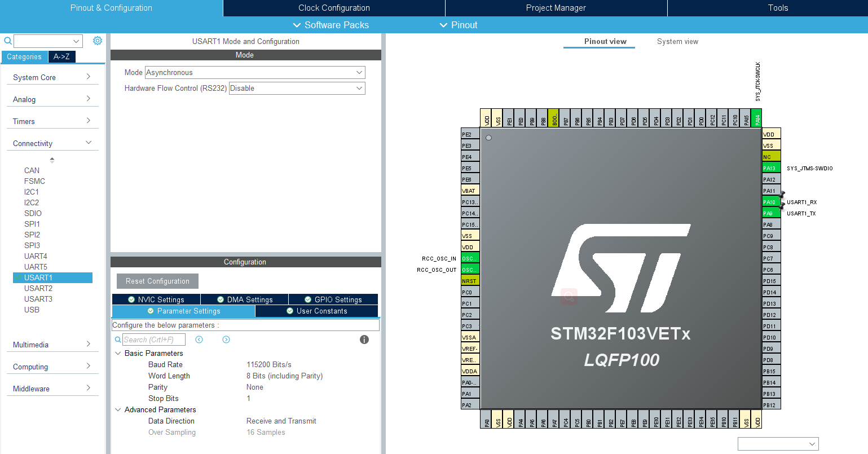Click the Word Length value 8 Bits
Viewport: 868px width, 454px height.
pyautogui.click(x=285, y=376)
